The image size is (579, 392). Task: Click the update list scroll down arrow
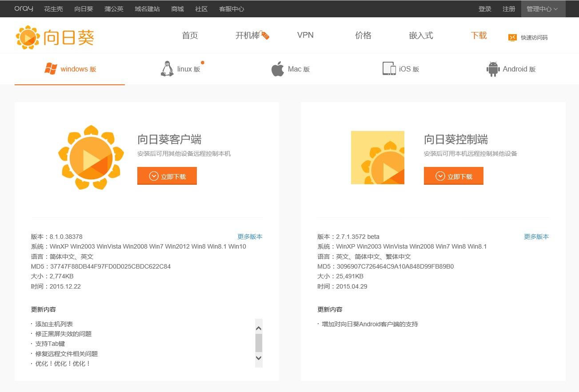[259, 358]
